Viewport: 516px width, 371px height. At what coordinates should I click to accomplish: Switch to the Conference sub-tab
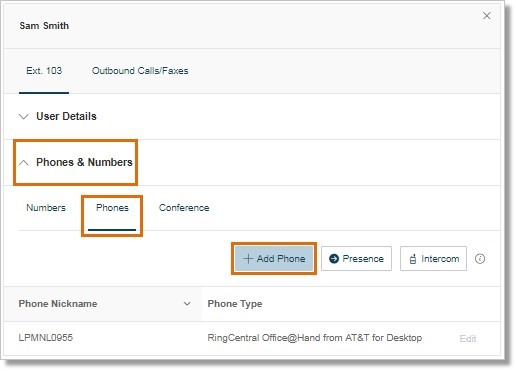(x=184, y=208)
